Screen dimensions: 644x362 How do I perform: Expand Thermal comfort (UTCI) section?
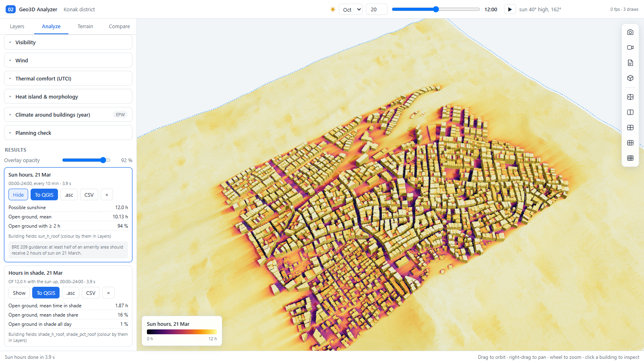click(x=68, y=78)
